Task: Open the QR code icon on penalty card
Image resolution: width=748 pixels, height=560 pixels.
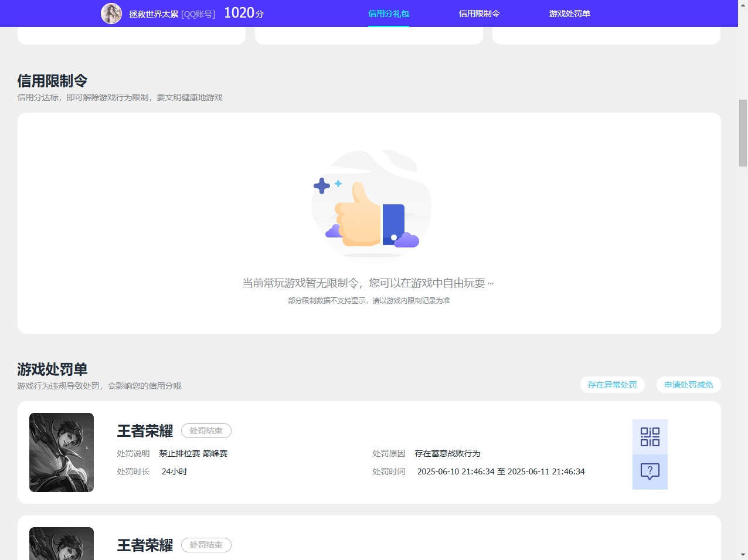Action: (x=650, y=437)
